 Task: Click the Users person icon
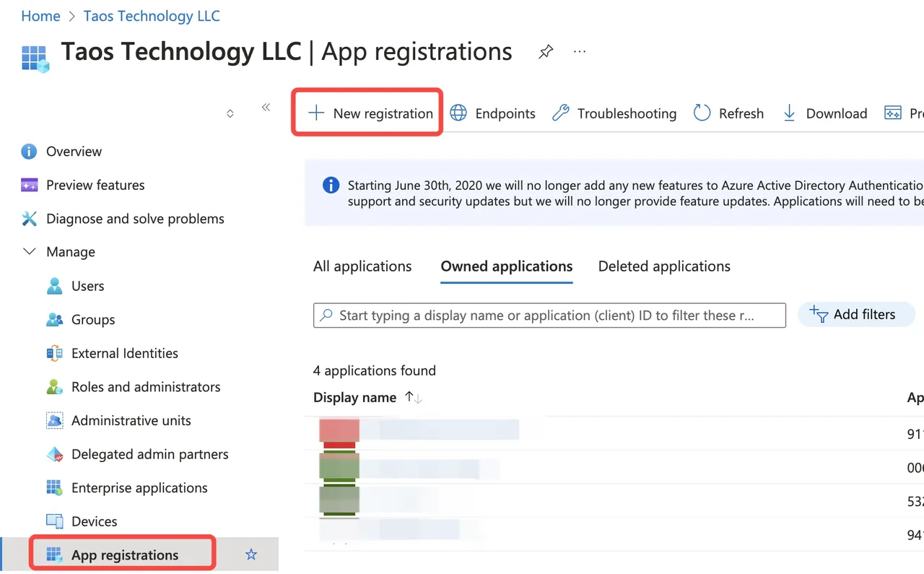[55, 286]
